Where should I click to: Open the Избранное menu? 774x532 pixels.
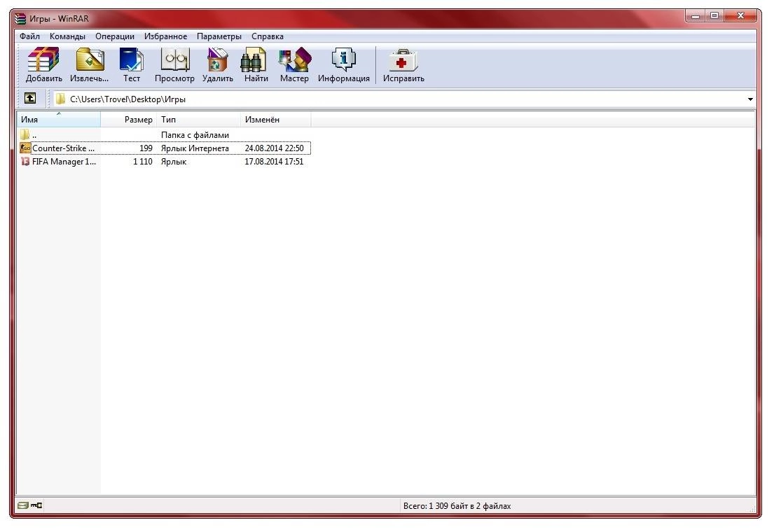coord(165,36)
